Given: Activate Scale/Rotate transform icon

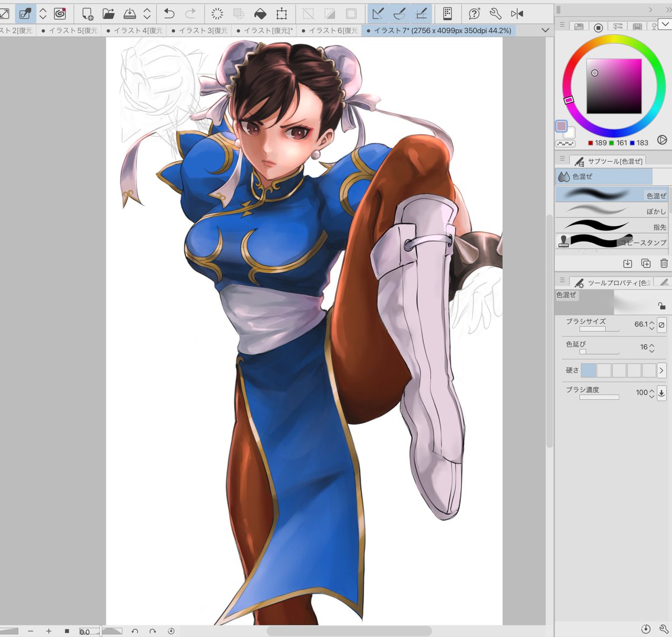Looking at the screenshot, I should click(x=282, y=13).
